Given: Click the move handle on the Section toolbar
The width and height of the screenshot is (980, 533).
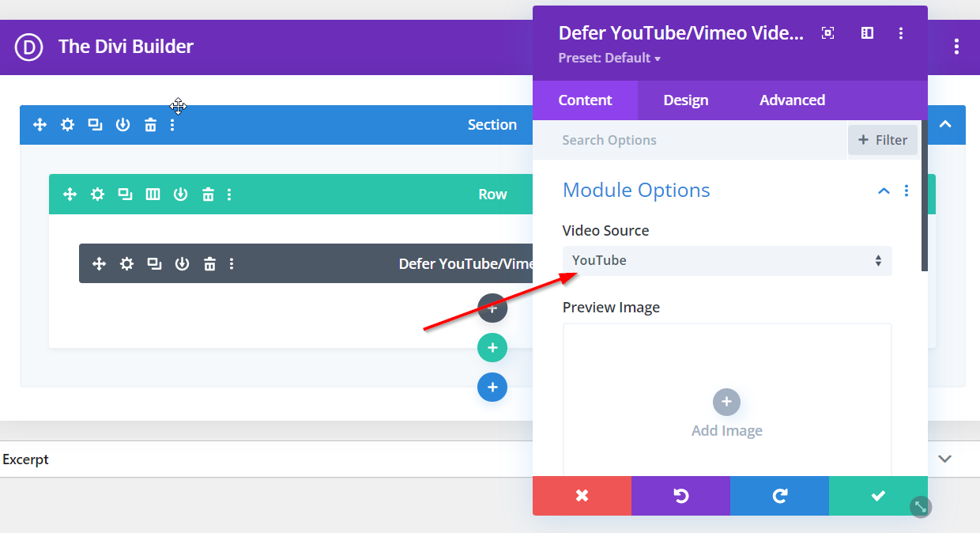Looking at the screenshot, I should point(40,124).
